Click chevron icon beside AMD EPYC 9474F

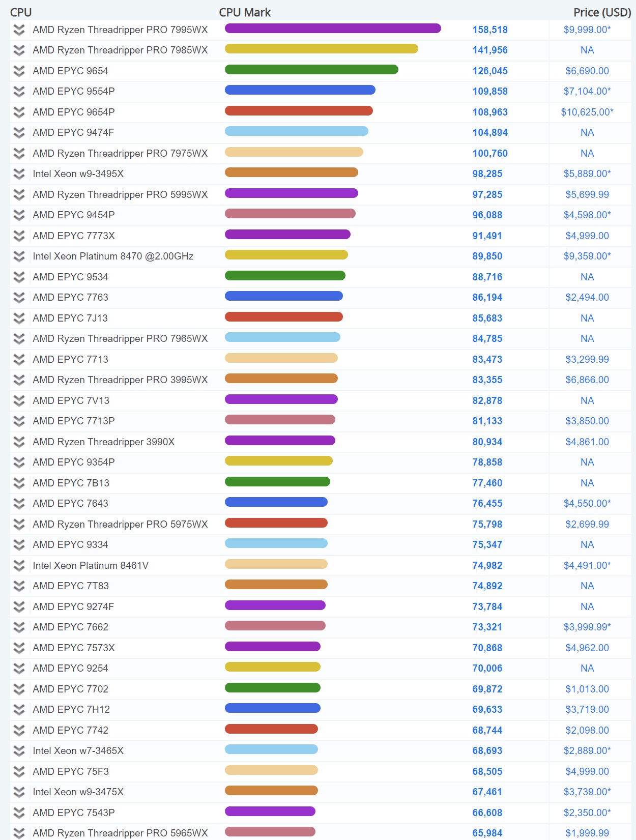(19, 133)
